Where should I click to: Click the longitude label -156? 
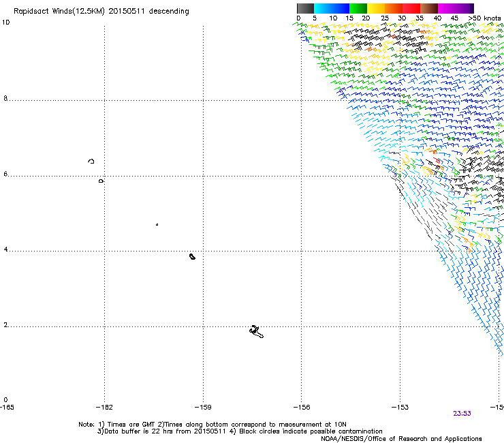(x=302, y=408)
